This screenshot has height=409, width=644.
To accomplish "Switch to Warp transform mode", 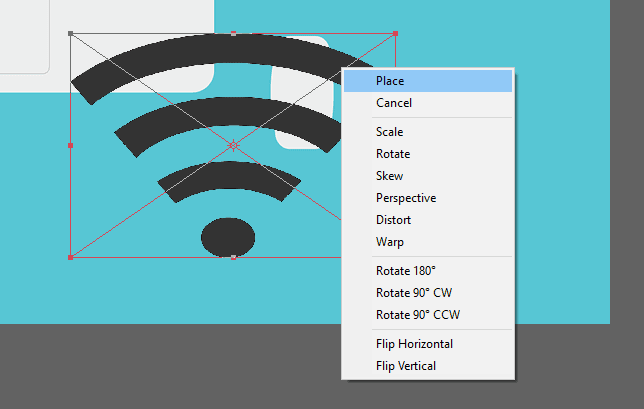I will click(428, 242).
